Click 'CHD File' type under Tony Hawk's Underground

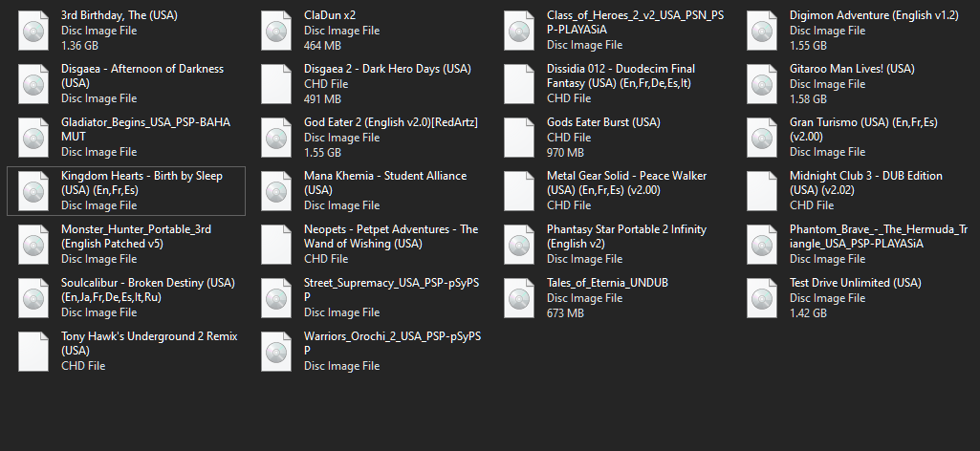coord(83,366)
